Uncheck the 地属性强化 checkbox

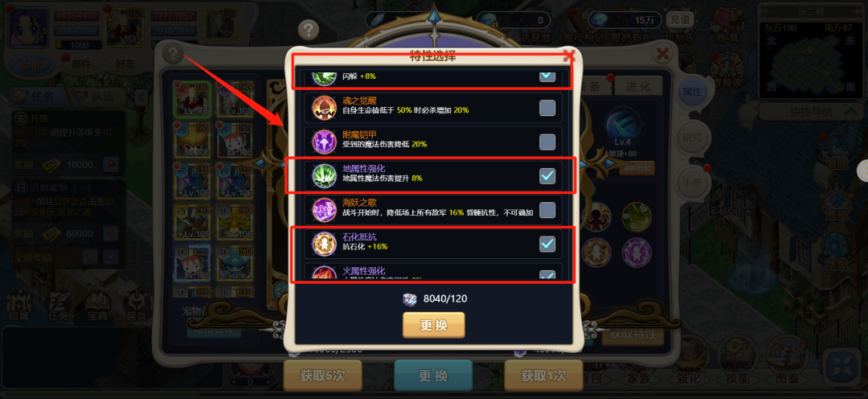pos(547,175)
